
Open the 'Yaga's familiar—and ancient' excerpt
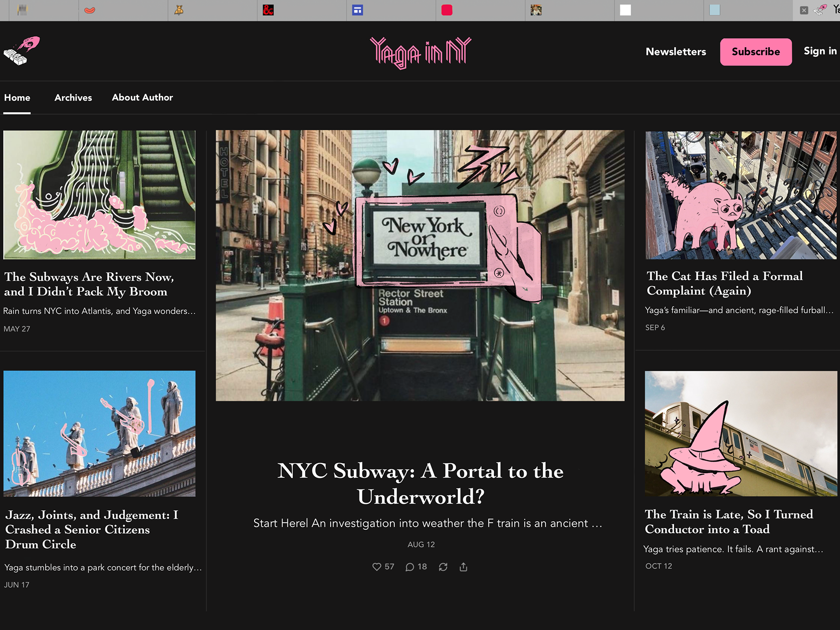(739, 310)
